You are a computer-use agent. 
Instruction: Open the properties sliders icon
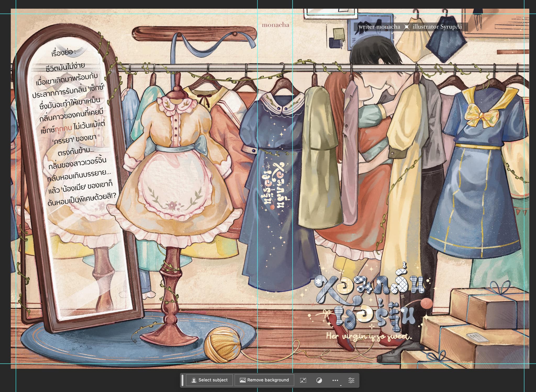click(x=351, y=380)
